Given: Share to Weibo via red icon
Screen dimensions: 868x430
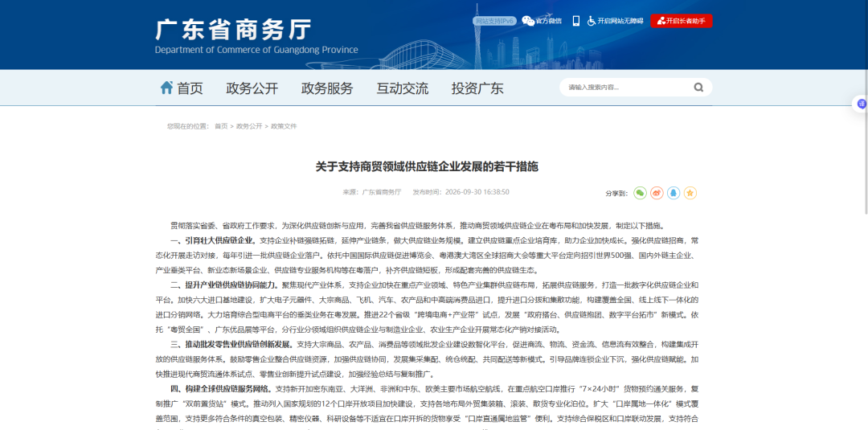Looking at the screenshot, I should coord(657,193).
